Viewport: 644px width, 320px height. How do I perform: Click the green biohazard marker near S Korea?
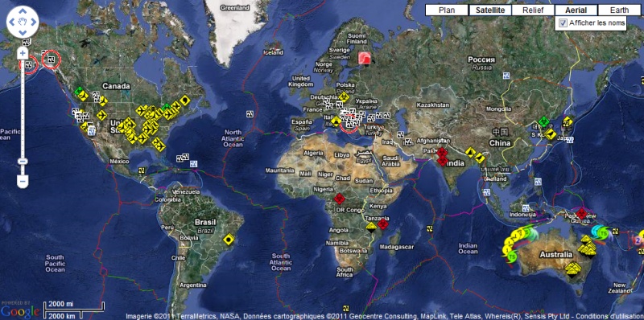pyautogui.click(x=544, y=121)
